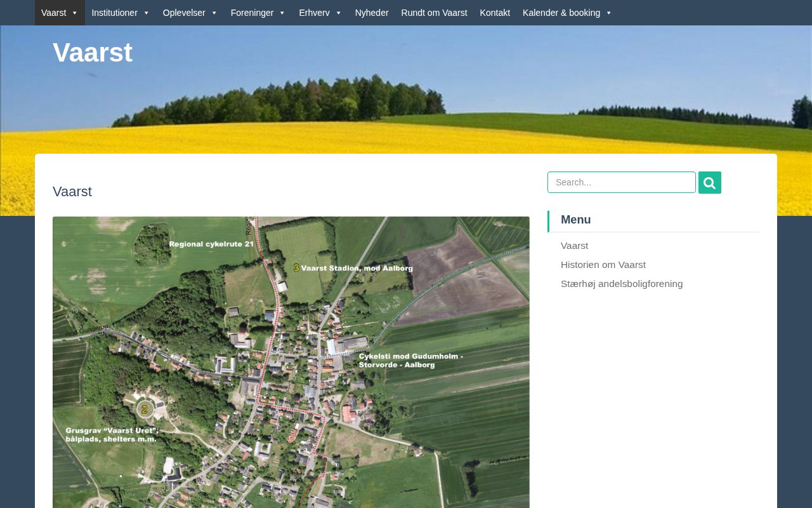The image size is (812, 508).
Task: Open the Historien om Vaarst sidebar link
Action: coord(603,265)
